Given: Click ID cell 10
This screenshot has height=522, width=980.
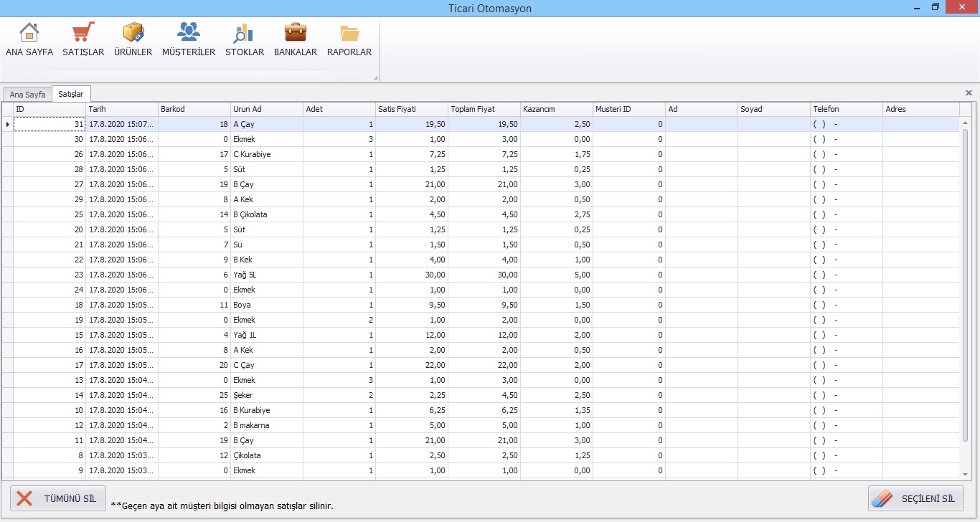Looking at the screenshot, I should pos(49,410).
